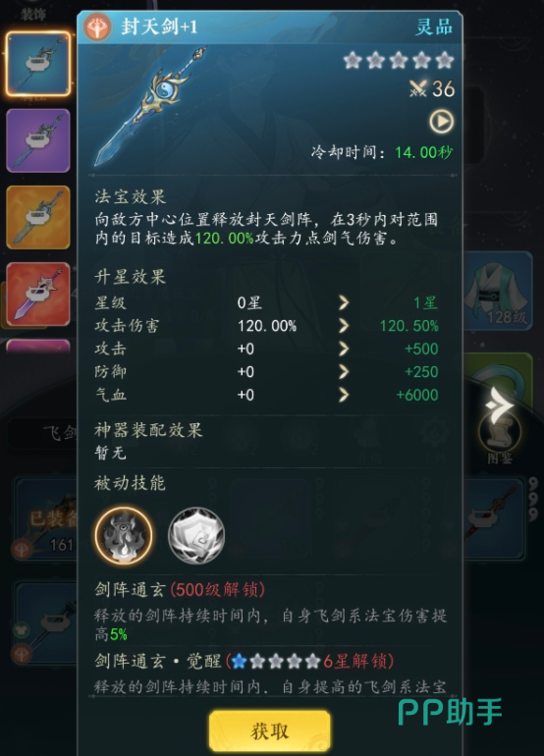The height and width of the screenshot is (756, 544).
Task: Play the skill preview video button
Action: click(x=441, y=122)
